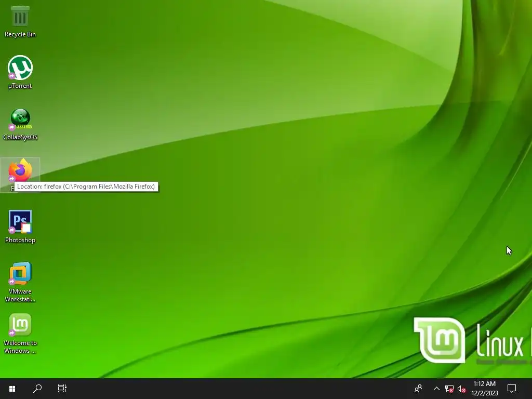Open the People icon in taskbar
The image size is (532, 399).
[x=418, y=389]
